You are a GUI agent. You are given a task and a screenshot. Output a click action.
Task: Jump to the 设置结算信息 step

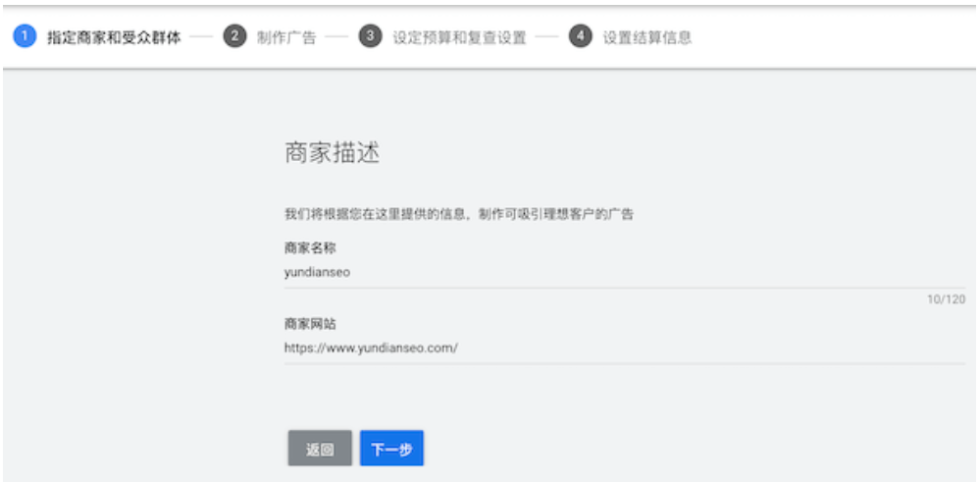[x=646, y=37]
